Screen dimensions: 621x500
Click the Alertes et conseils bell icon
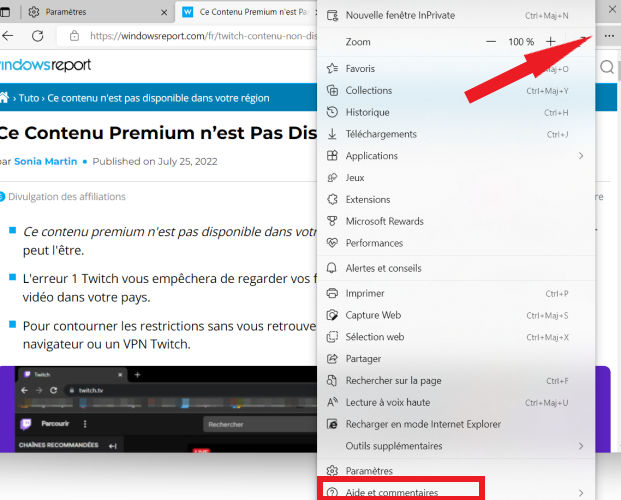331,268
